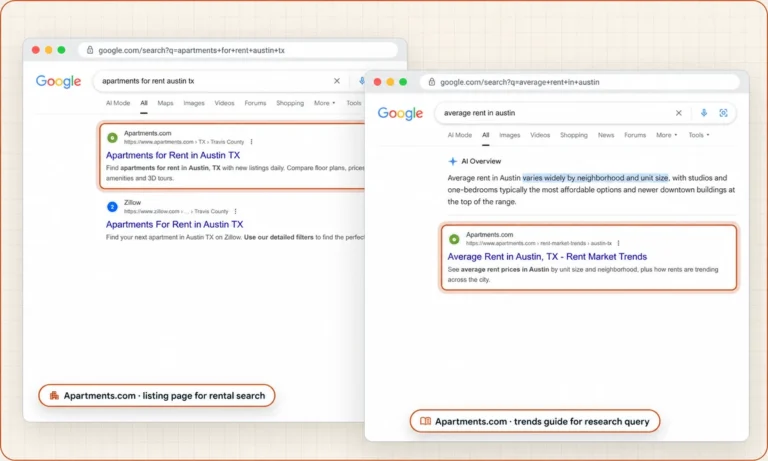Screen dimensions: 768x461
Task: Expand Tools dropdown in right window
Action: tap(699, 135)
